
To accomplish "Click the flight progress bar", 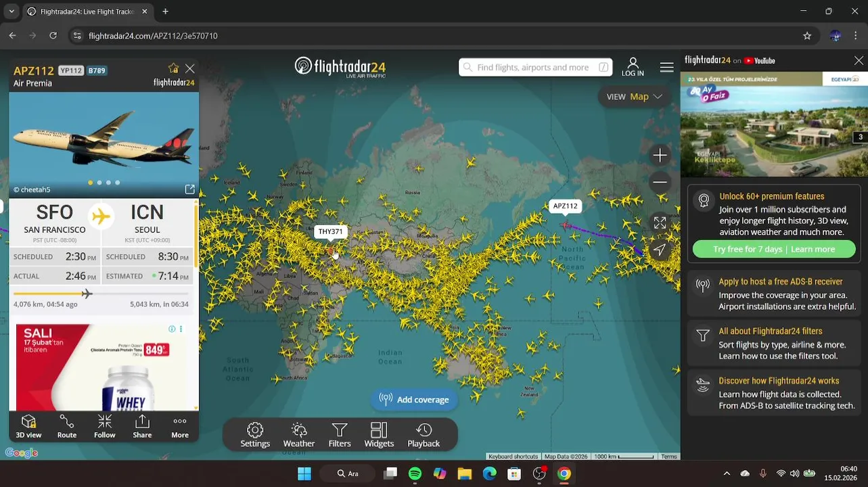I will point(101,294).
